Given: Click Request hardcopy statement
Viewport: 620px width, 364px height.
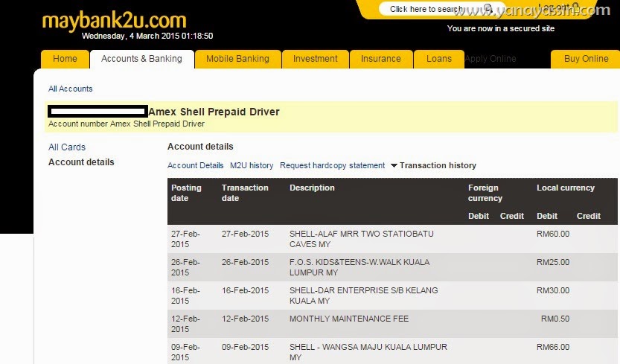Looking at the screenshot, I should 332,165.
